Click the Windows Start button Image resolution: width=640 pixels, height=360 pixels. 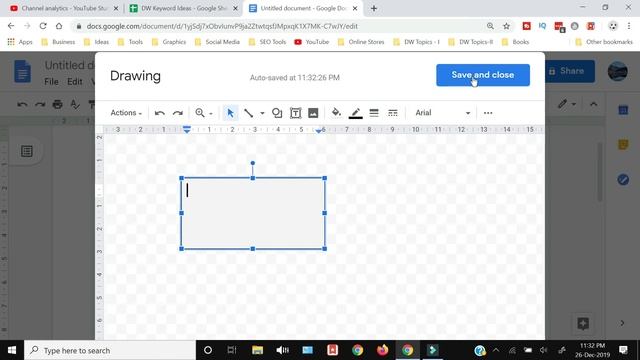[12, 350]
